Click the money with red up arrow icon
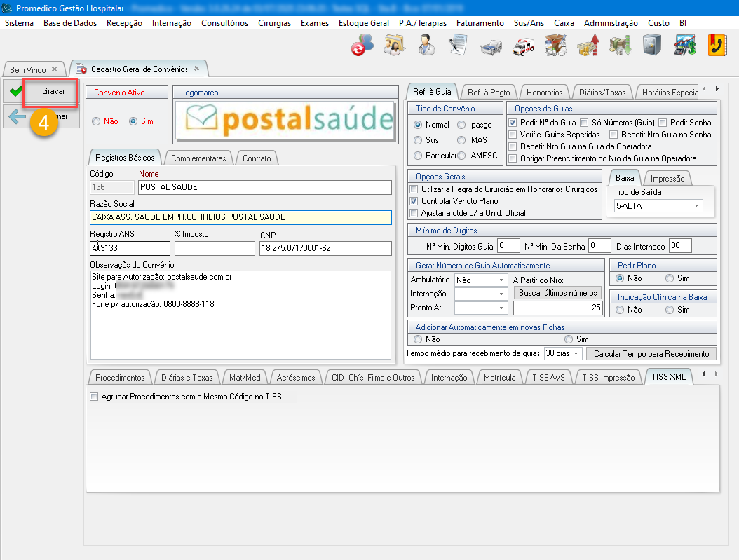The width and height of the screenshot is (739, 560). point(588,46)
